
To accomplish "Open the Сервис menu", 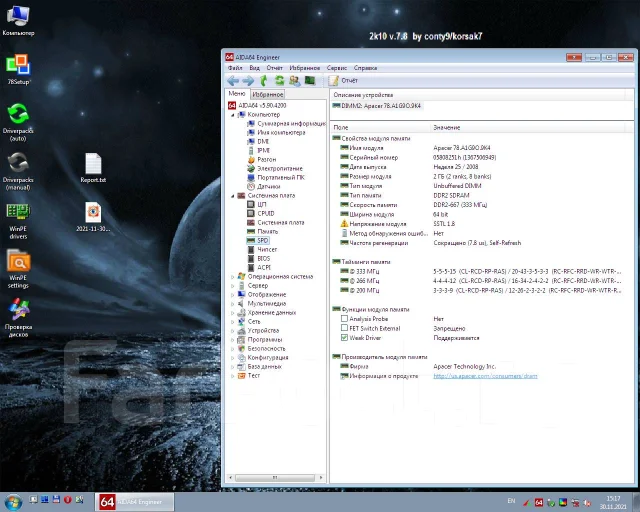I will [x=337, y=68].
